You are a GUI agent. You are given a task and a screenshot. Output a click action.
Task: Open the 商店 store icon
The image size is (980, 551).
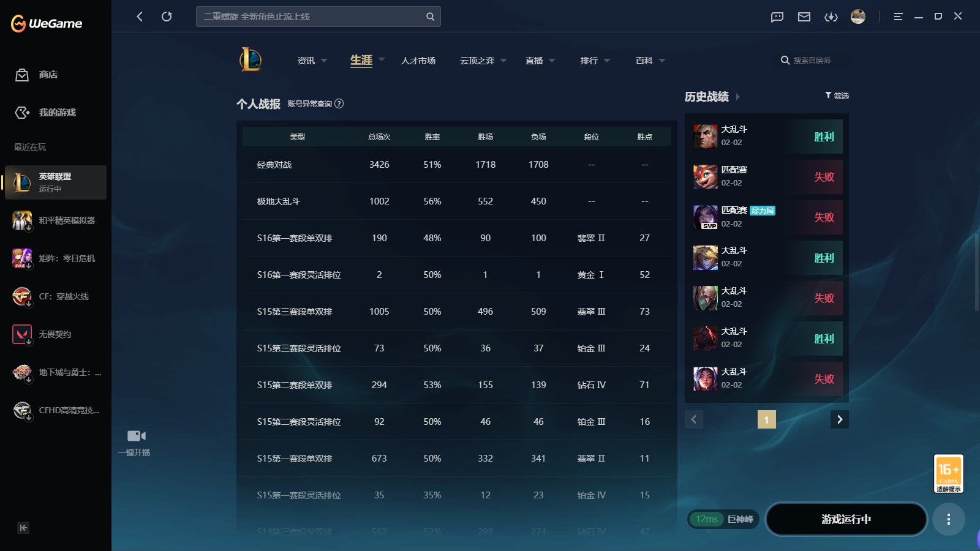[x=22, y=75]
